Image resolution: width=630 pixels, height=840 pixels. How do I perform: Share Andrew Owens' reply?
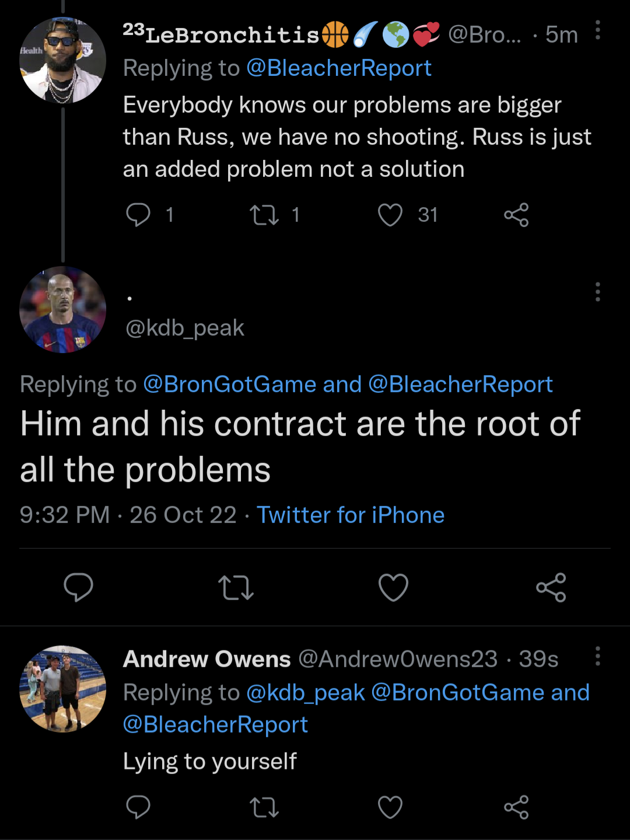click(x=516, y=807)
